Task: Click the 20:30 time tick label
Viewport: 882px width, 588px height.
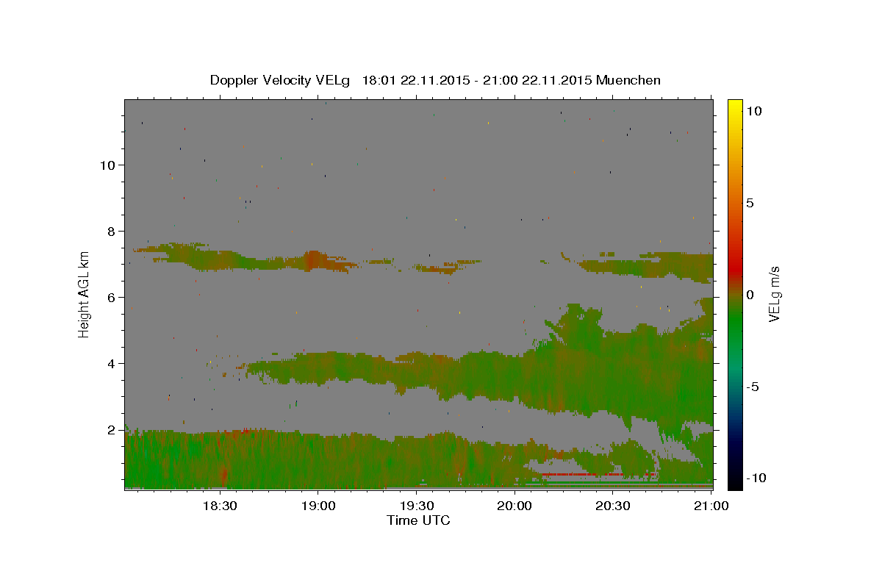Action: click(613, 506)
